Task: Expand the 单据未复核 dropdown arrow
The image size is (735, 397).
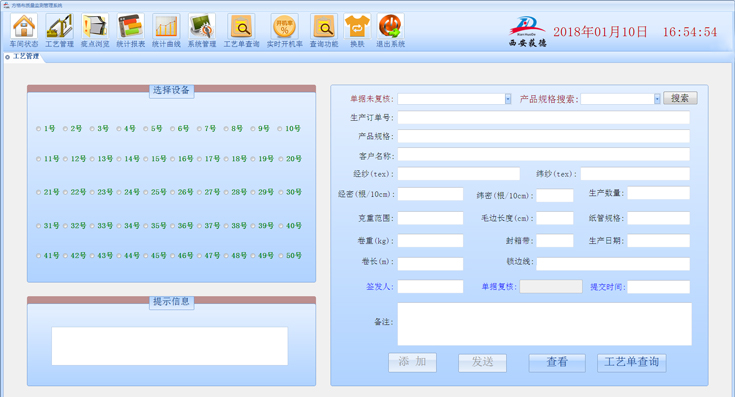Action: [x=508, y=99]
